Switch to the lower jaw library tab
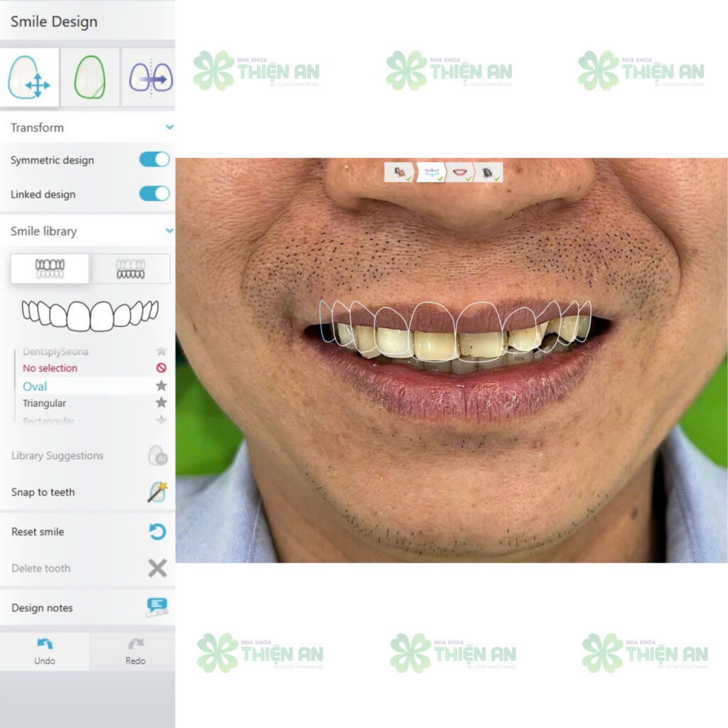Viewport: 728px width, 728px height. tap(131, 269)
